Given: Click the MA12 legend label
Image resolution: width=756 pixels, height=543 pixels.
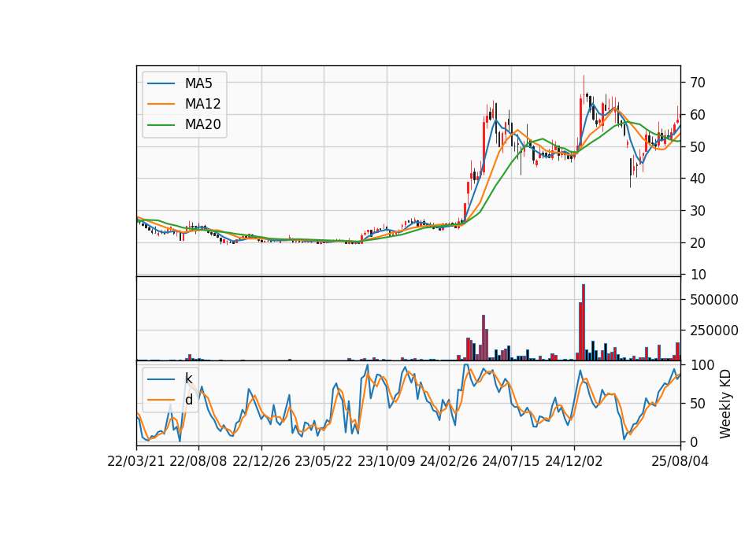Looking at the screenshot, I should [202, 104].
